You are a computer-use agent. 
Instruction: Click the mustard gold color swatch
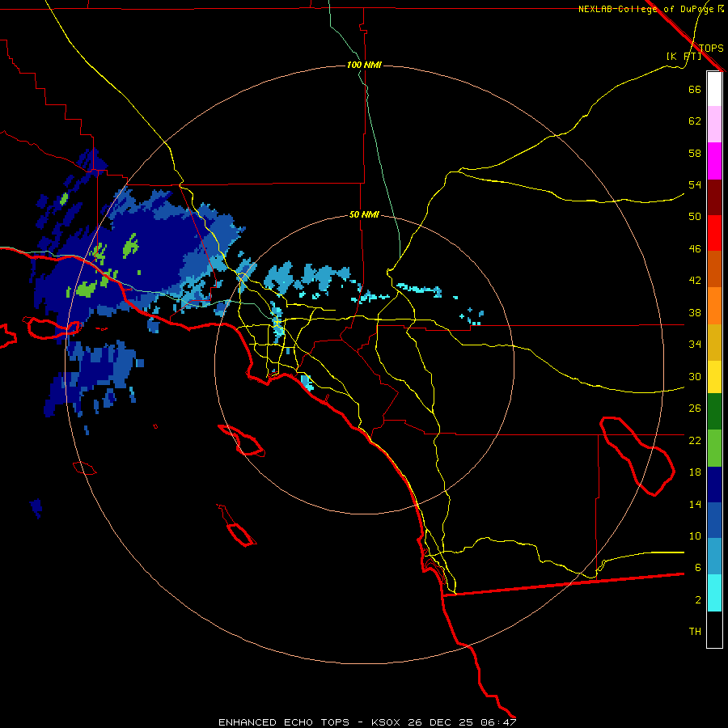pos(714,342)
